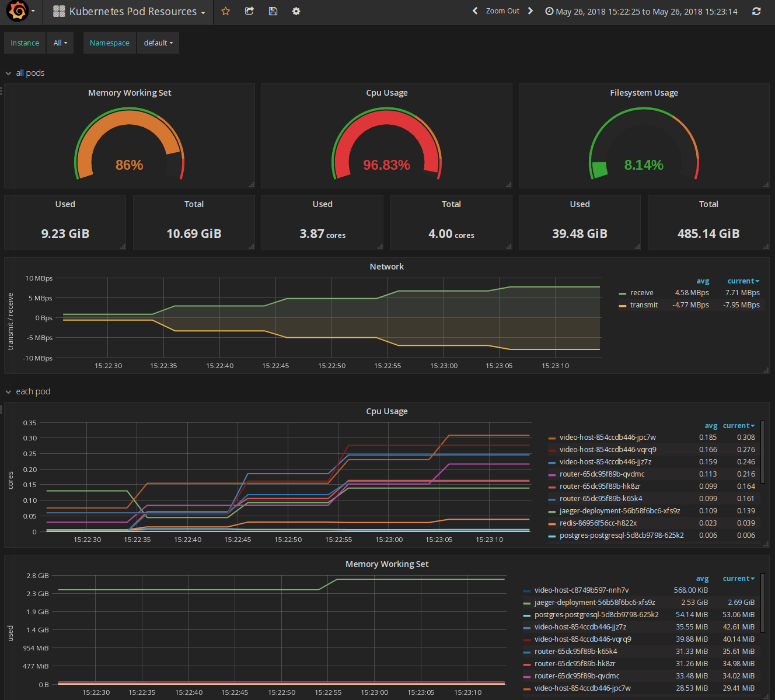Toggle video-host-854ccdb446-jjz7z in Cpu legend

[x=606, y=462]
